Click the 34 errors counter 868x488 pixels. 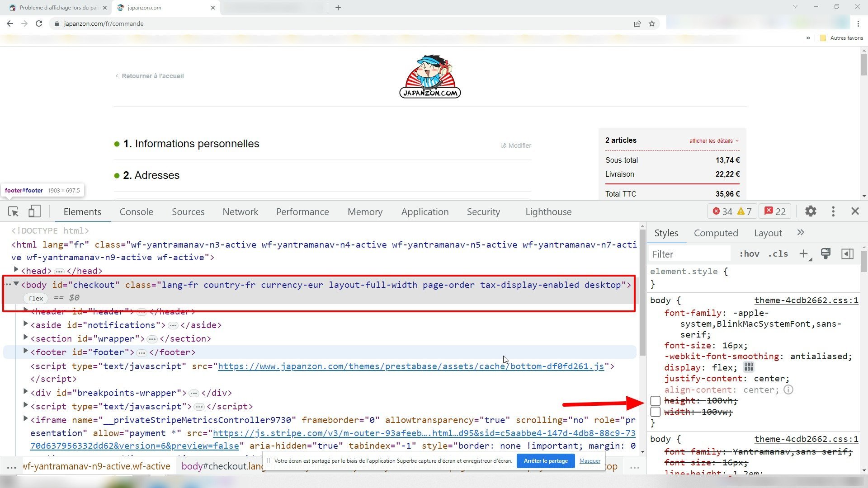coord(722,211)
